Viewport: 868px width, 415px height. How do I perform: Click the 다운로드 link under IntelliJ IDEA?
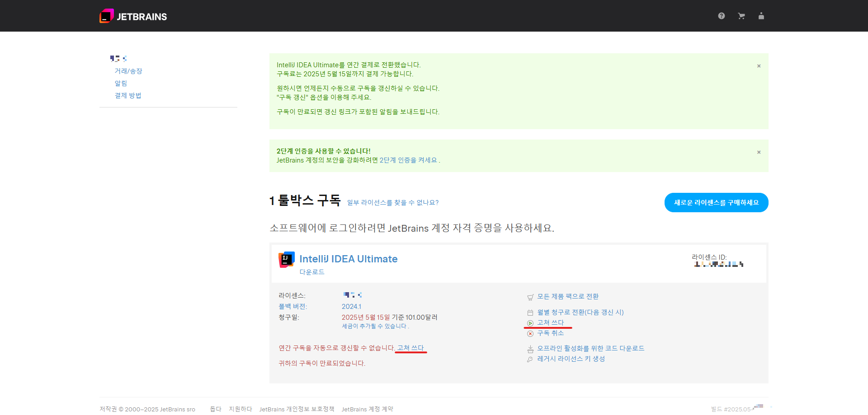312,272
